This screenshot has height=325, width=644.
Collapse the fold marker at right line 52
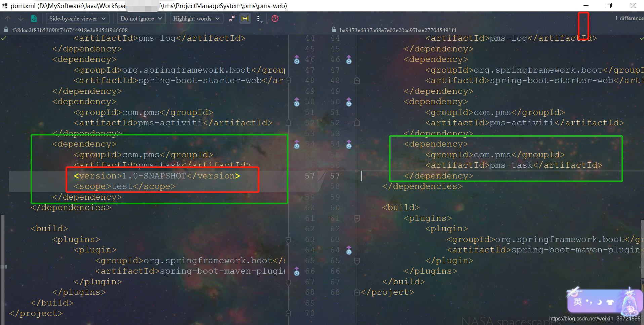357,123
